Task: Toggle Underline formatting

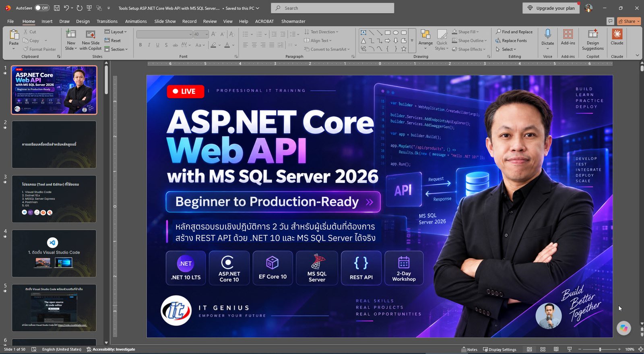Action: (x=157, y=45)
